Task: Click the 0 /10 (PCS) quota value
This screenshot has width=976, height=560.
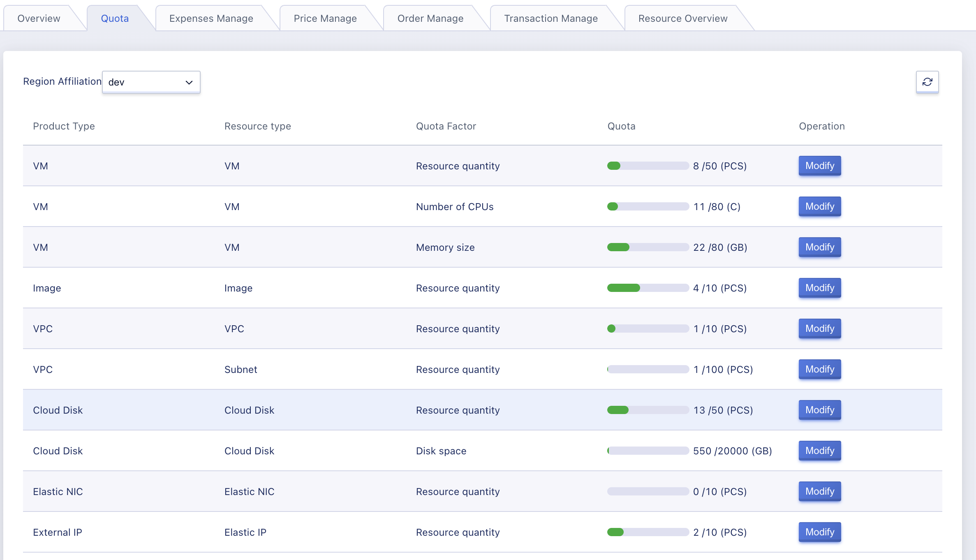Action: tap(720, 492)
